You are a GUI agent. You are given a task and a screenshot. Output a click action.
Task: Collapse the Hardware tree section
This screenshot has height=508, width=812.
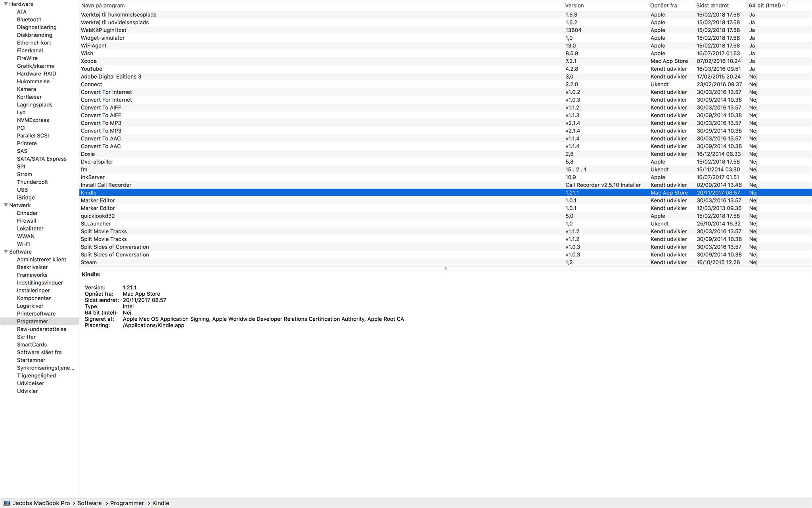[x=6, y=4]
